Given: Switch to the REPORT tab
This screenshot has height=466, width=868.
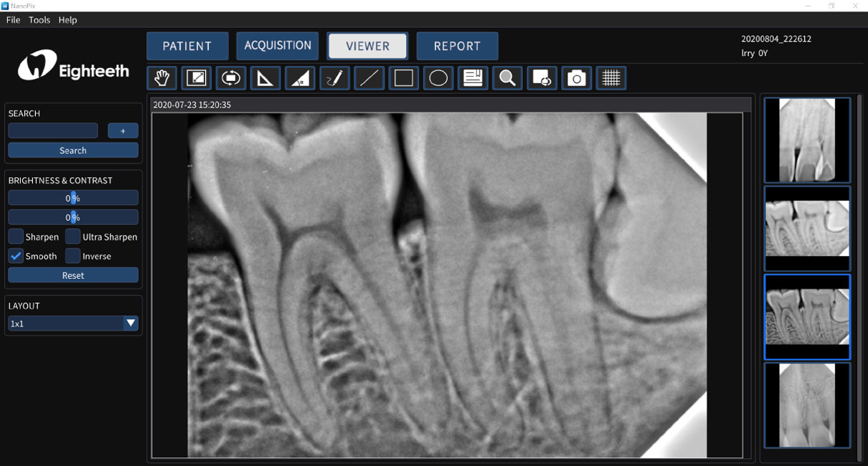Looking at the screenshot, I should coord(457,45).
